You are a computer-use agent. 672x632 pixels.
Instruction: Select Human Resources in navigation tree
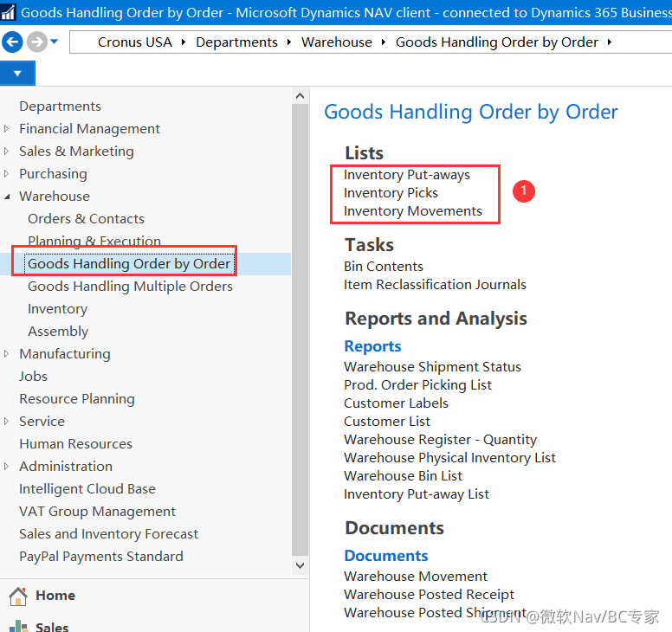coord(75,443)
